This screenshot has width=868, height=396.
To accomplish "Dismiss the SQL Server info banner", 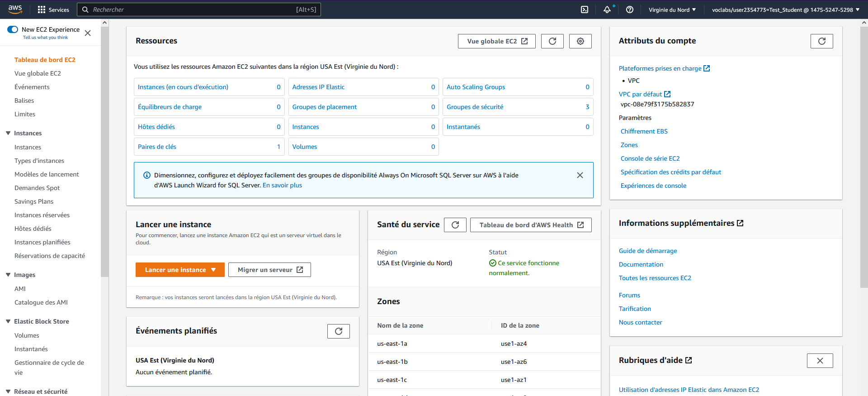I will (x=580, y=175).
